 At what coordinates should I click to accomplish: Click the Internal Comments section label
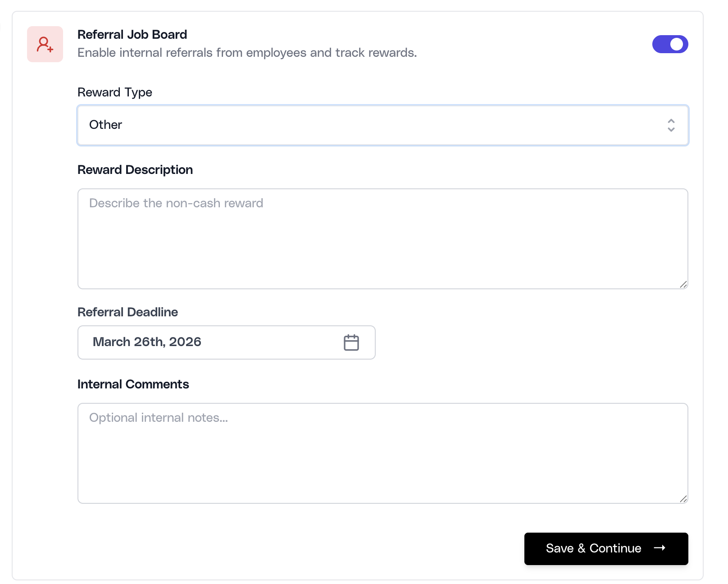pos(133,384)
